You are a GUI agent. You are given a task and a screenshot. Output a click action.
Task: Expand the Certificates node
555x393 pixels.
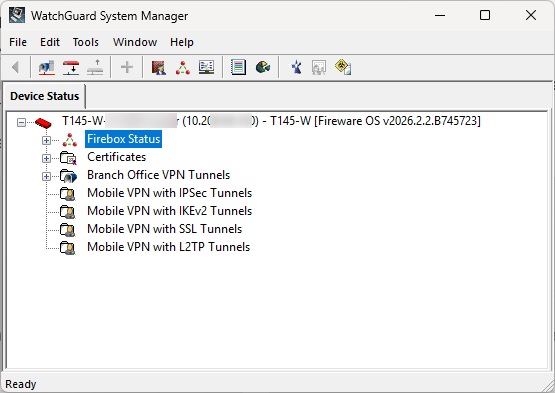pos(46,158)
